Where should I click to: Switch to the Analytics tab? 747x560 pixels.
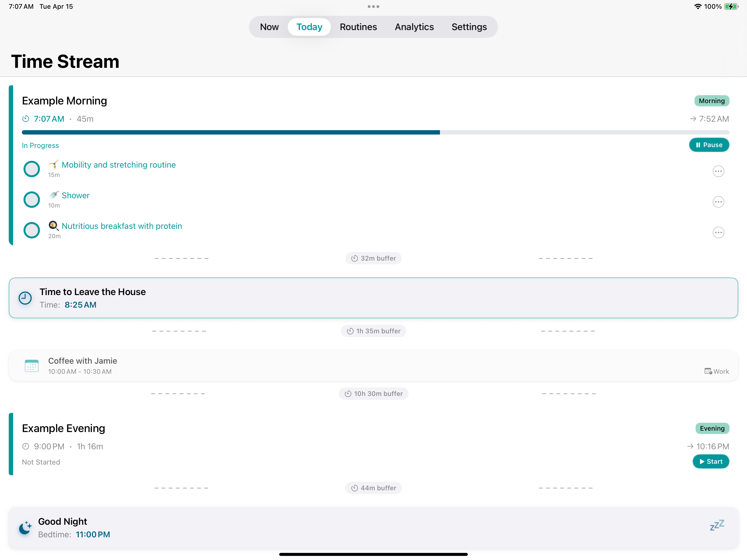click(414, 27)
